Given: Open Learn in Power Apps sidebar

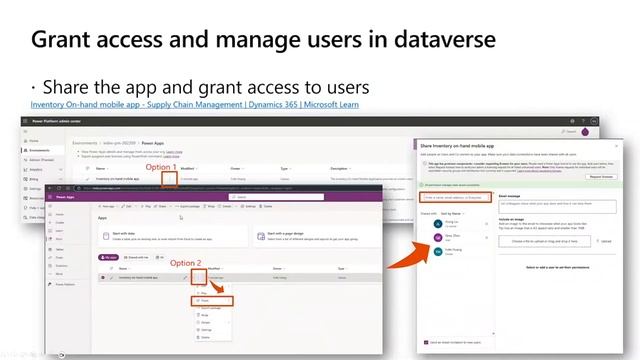Looking at the screenshot, I should [x=56, y=231].
